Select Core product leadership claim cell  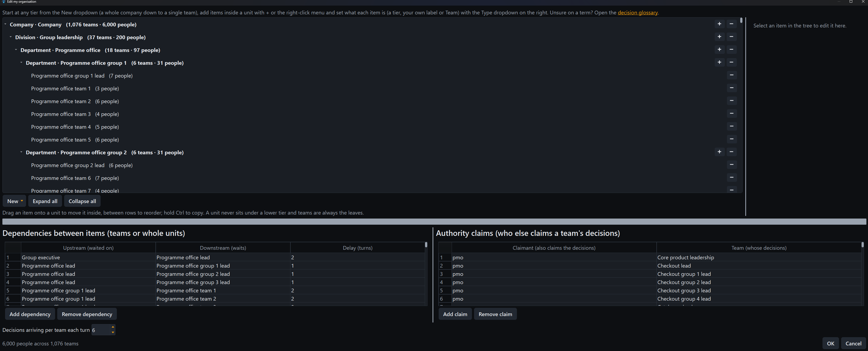click(759, 257)
